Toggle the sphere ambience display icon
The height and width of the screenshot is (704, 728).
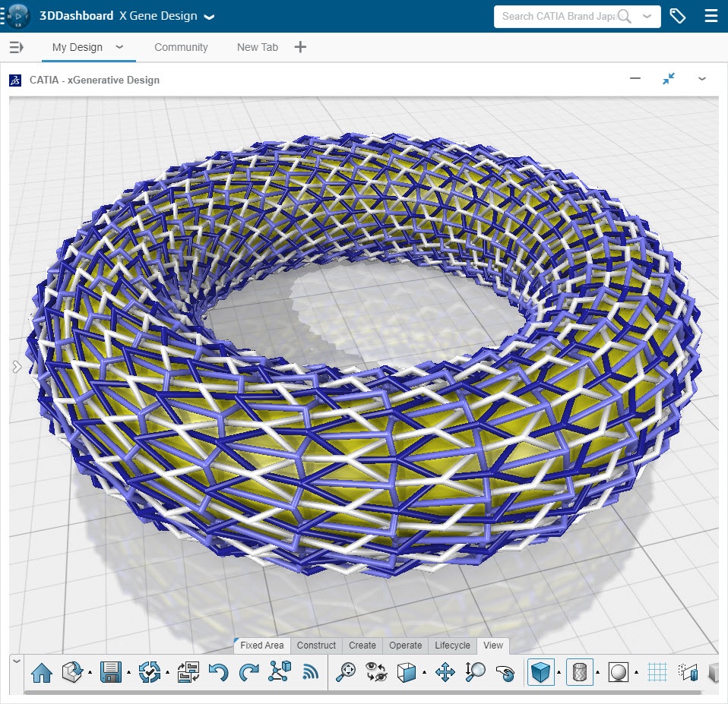tap(618, 672)
